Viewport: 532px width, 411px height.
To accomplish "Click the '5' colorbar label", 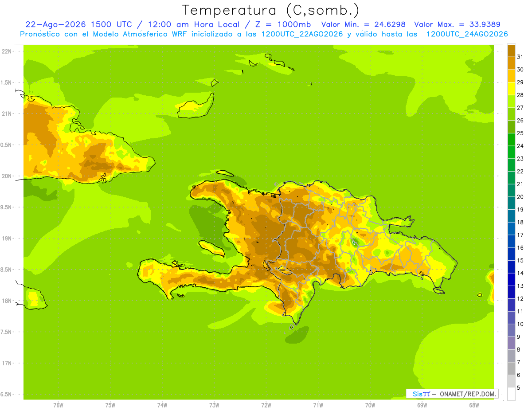I will (518, 388).
